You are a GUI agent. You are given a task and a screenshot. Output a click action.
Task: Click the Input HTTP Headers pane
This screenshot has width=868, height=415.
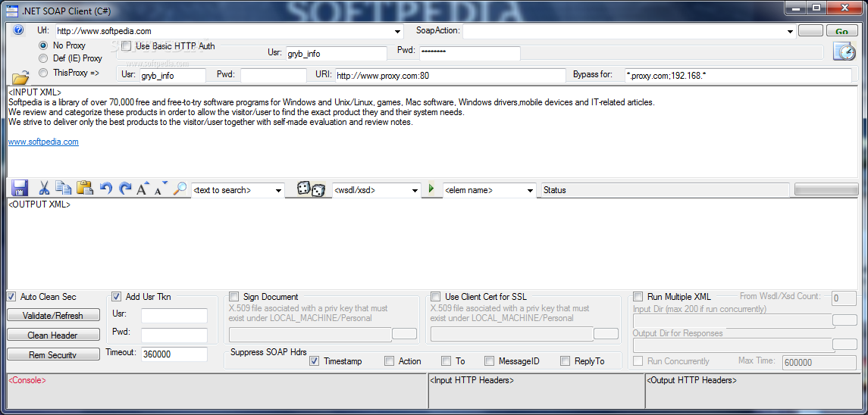537,393
